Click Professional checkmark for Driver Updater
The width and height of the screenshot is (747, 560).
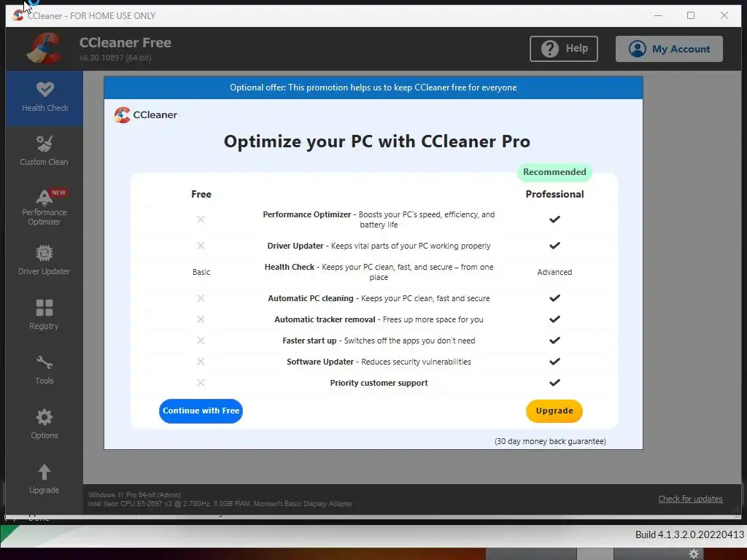(554, 246)
